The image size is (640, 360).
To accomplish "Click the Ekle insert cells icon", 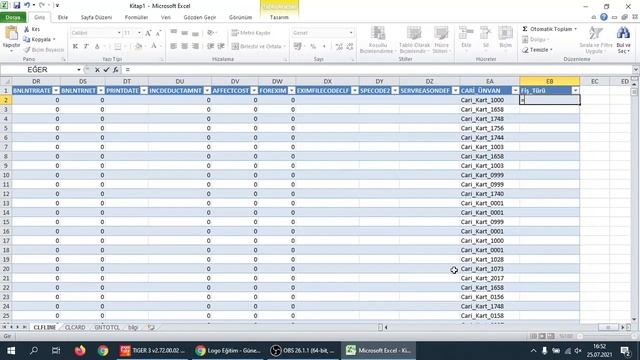I will coord(466,33).
